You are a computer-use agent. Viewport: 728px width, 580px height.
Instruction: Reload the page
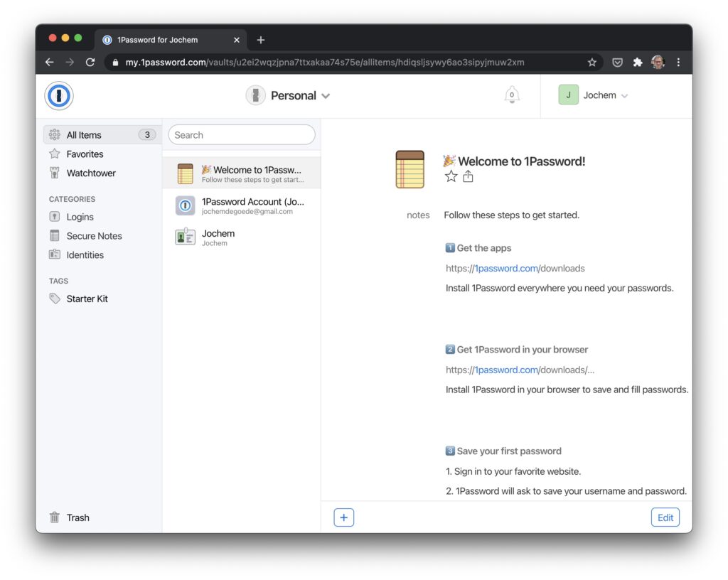[90, 62]
